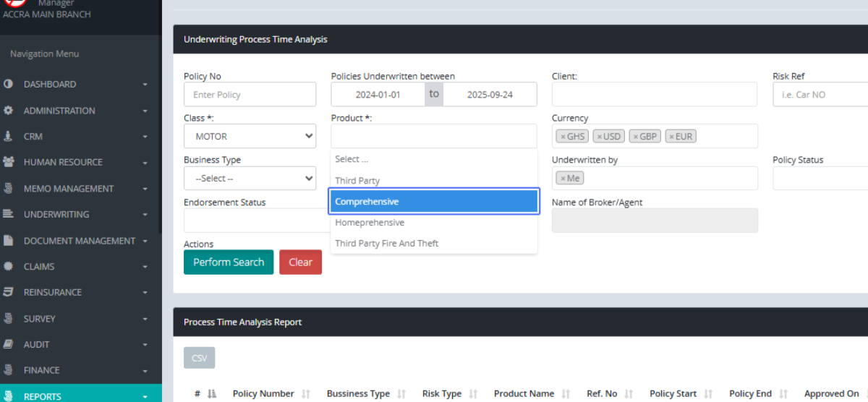The image size is (868, 402).
Task: Click the Audit book icon
Action: 9,344
